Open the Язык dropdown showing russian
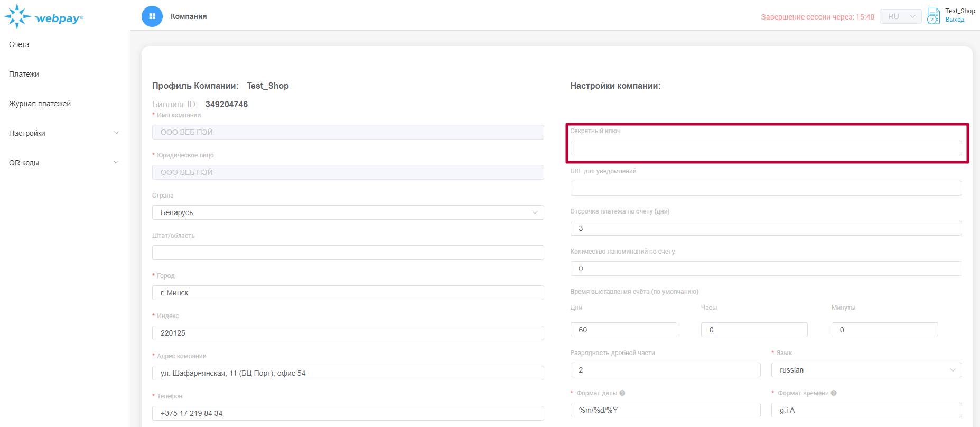The height and width of the screenshot is (427, 980). [x=866, y=370]
